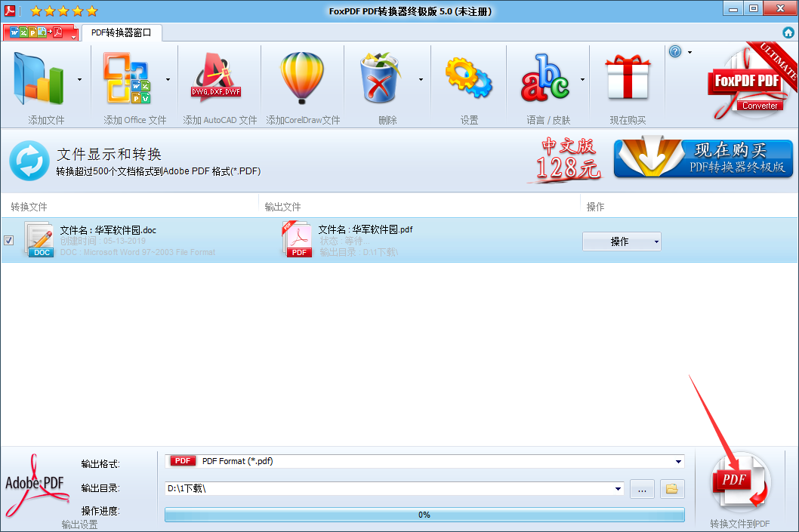Select the PDF转换器窗口 tab
Viewport: 799px width, 532px height.
tap(122, 32)
